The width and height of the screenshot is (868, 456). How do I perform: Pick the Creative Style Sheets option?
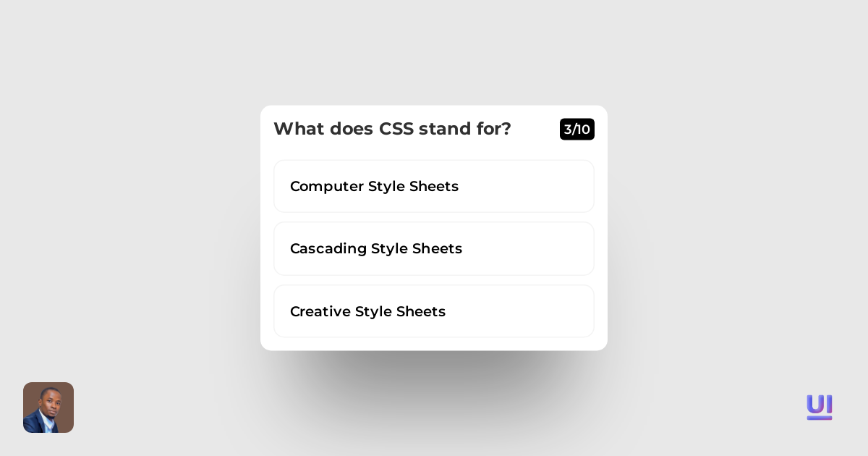(x=434, y=311)
